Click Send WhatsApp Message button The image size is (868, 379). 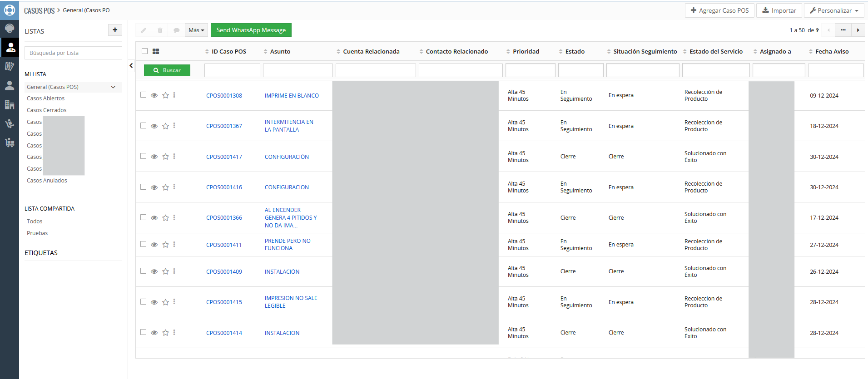(251, 30)
